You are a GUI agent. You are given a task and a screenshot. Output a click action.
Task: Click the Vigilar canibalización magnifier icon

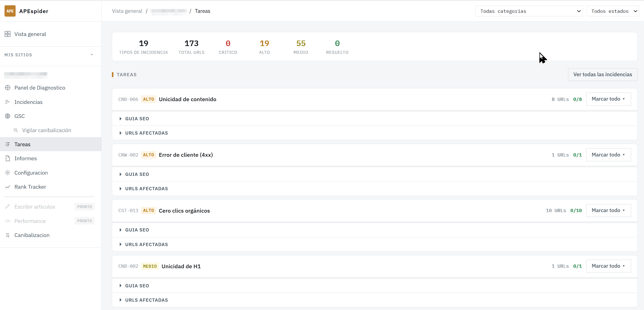pos(16,130)
